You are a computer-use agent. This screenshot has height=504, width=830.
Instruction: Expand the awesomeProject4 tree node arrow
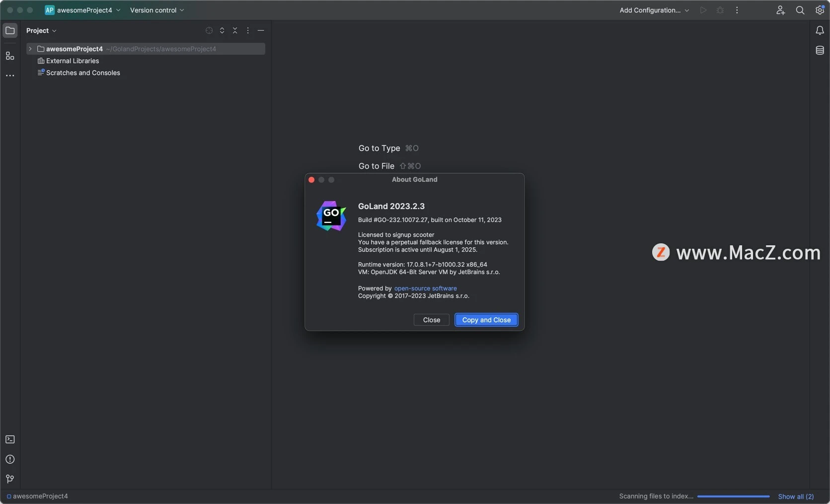[x=30, y=49]
